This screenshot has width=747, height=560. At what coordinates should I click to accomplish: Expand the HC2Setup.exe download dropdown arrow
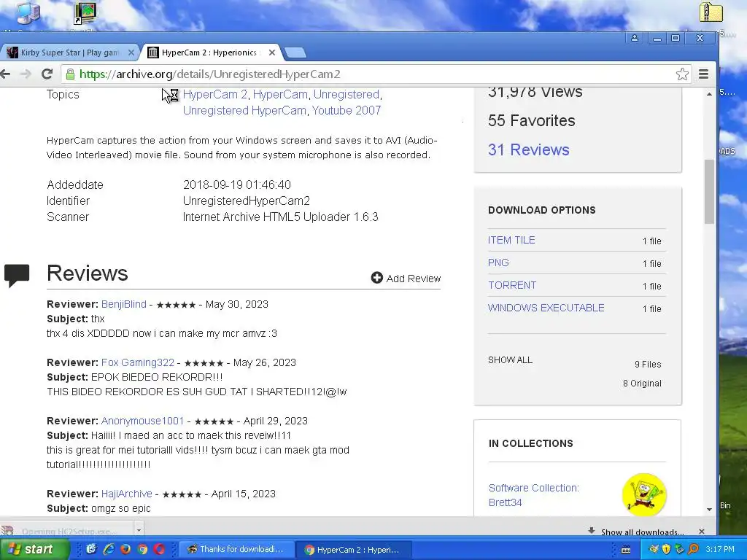tap(139, 529)
